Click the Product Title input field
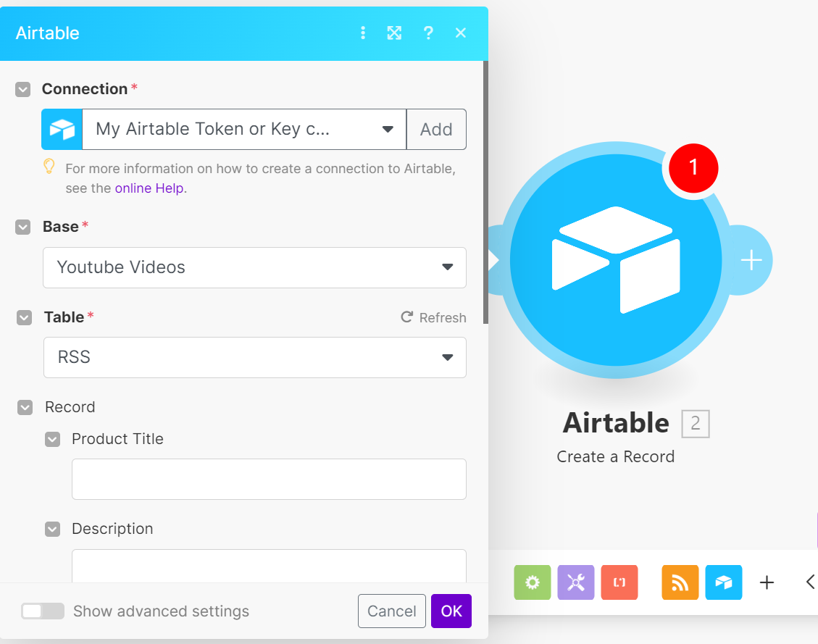Screen dimensions: 818x644 [270, 480]
